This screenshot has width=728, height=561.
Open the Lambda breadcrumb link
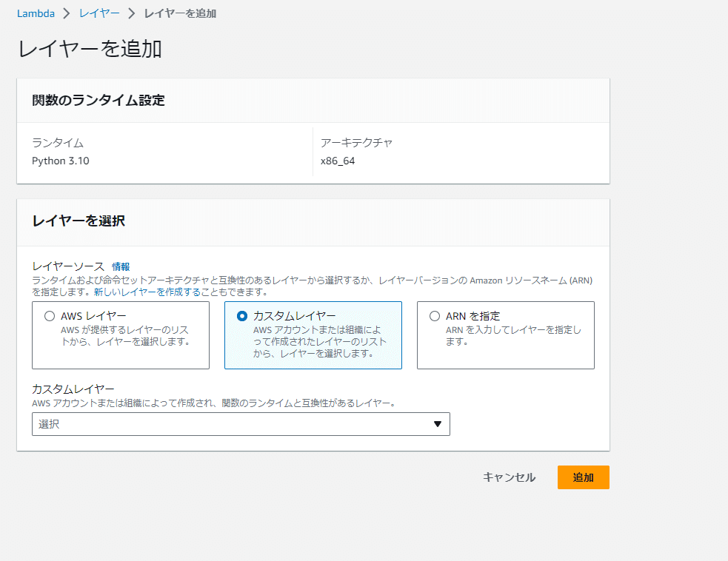click(36, 13)
